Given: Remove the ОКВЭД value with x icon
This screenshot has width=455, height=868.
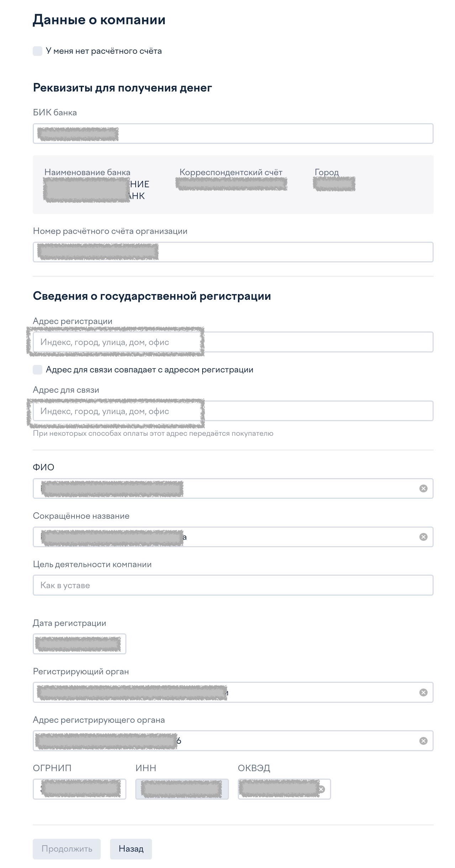Looking at the screenshot, I should 321,789.
